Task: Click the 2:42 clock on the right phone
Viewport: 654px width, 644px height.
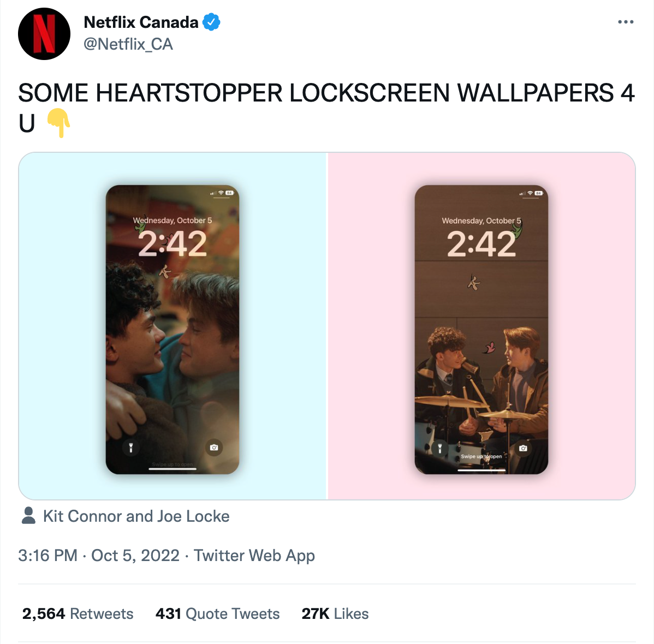Action: pyautogui.click(x=481, y=244)
